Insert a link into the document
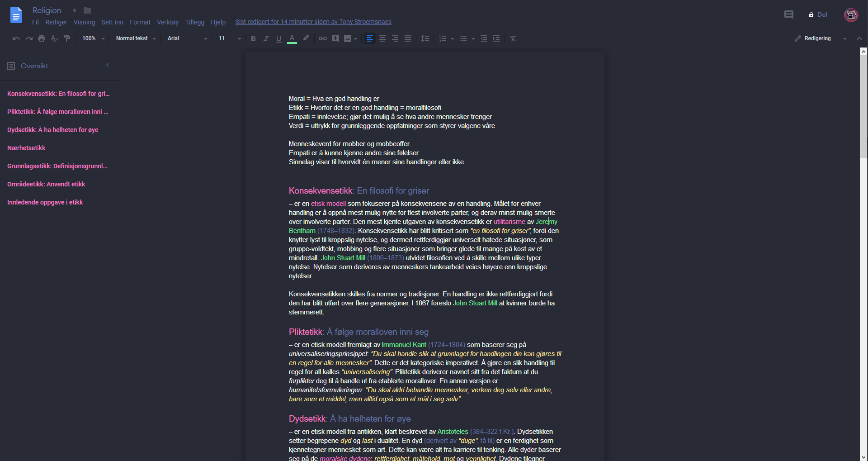The width and height of the screenshot is (868, 461). pos(322,38)
